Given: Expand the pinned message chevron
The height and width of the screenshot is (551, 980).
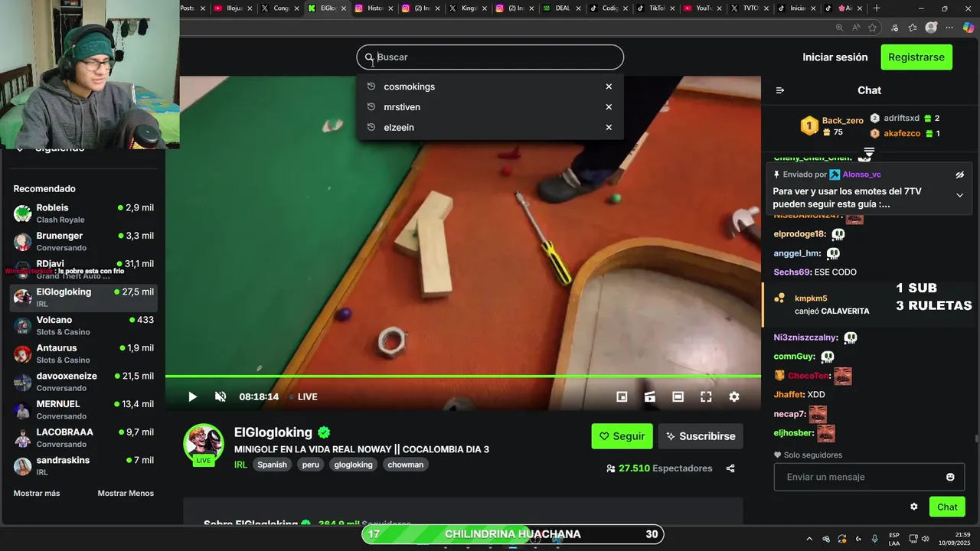Looking at the screenshot, I should tap(959, 195).
